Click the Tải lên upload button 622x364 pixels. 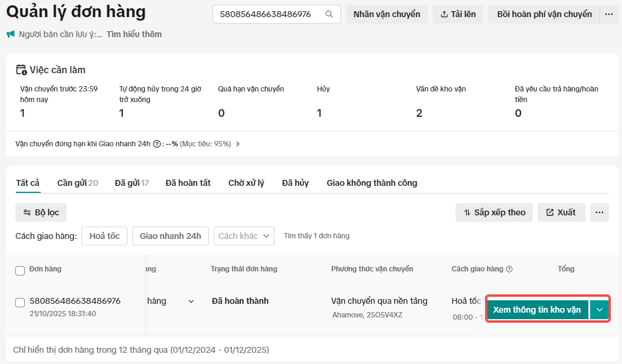coord(458,14)
